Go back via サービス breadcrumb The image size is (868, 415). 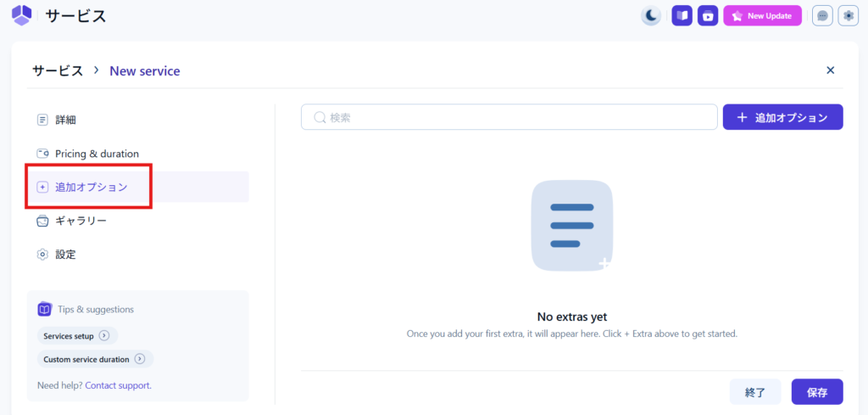pyautogui.click(x=58, y=71)
